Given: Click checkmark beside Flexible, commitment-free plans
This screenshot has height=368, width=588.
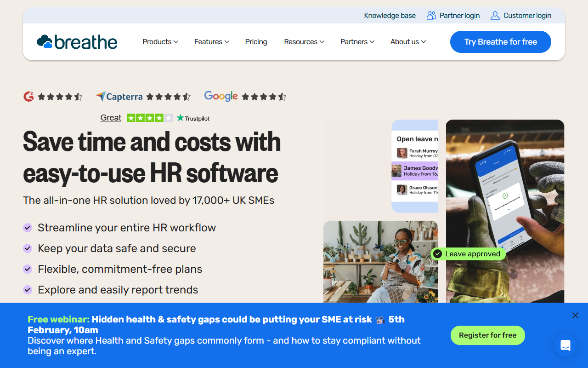Looking at the screenshot, I should (28, 269).
